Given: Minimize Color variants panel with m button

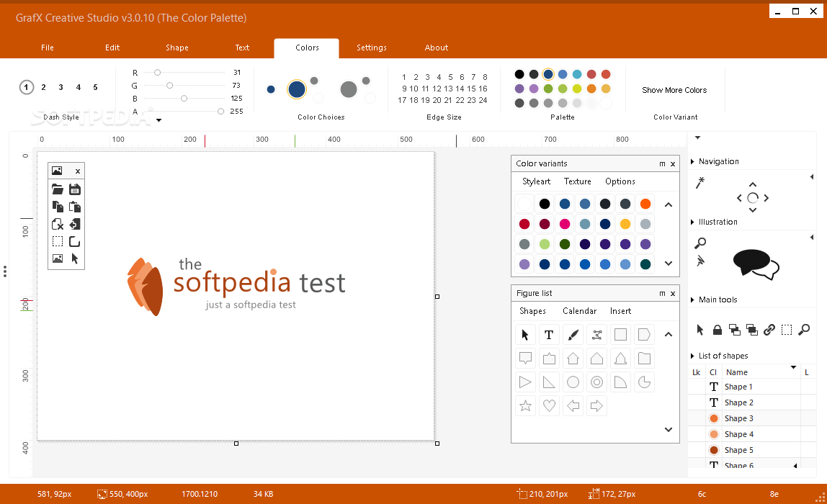Looking at the screenshot, I should coord(662,164).
